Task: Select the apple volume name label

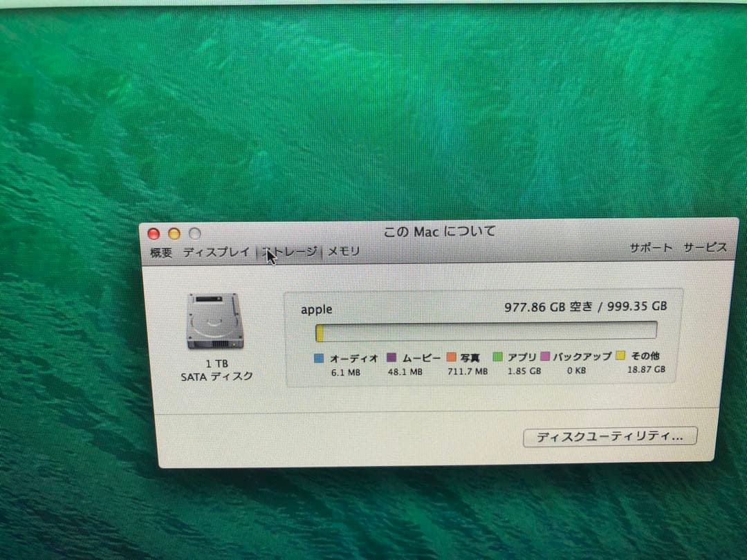Action: (315, 309)
